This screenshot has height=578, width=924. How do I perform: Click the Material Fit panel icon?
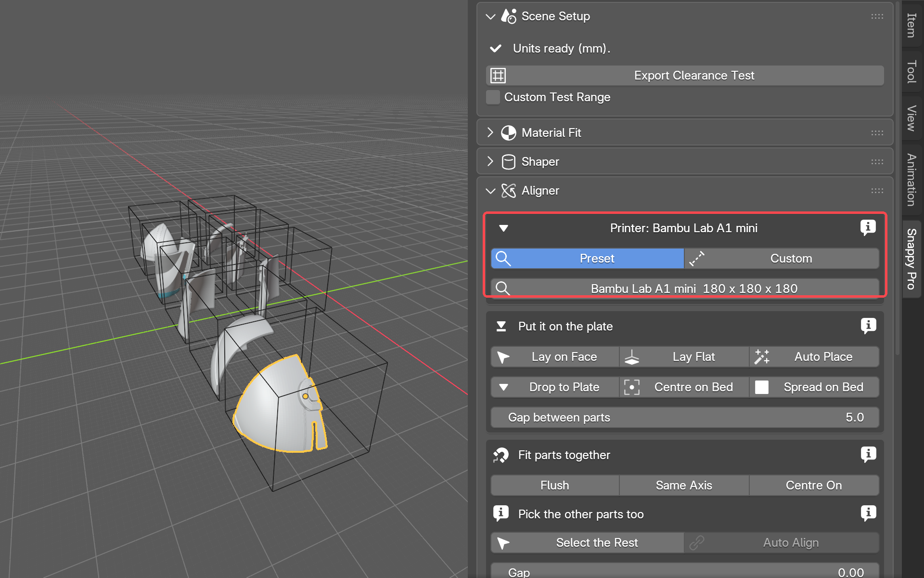click(508, 133)
